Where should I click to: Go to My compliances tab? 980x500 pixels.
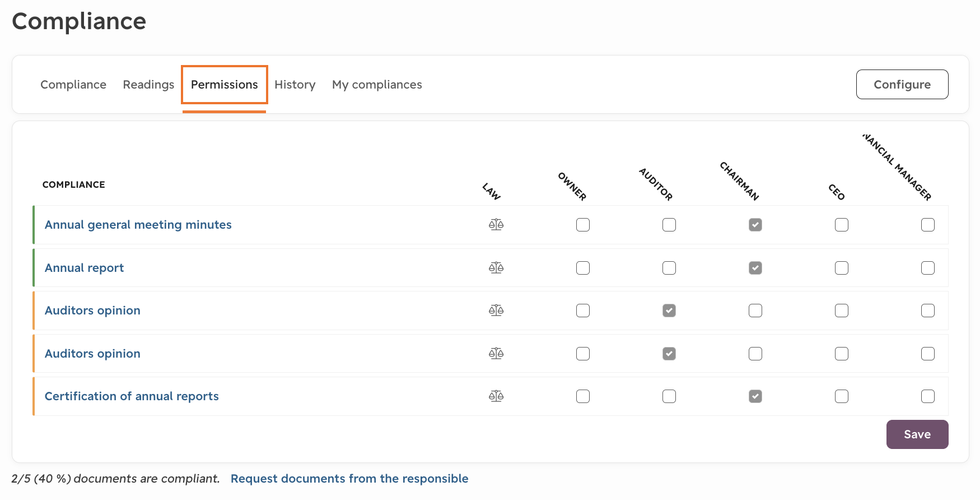(x=377, y=85)
